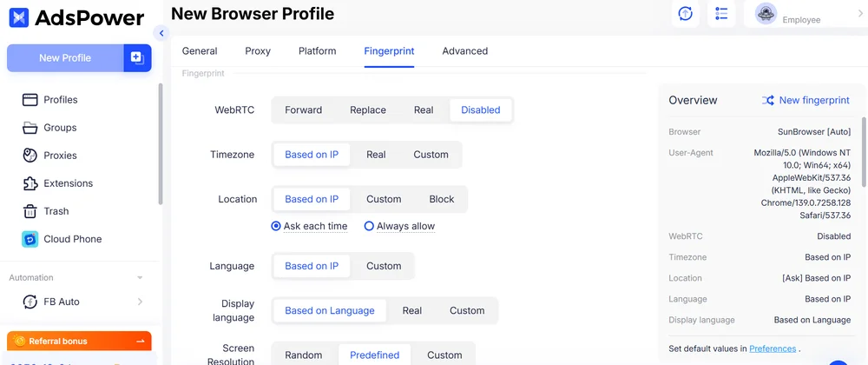Image resolution: width=868 pixels, height=365 pixels.
Task: Click the FB Auto automation icon
Action: click(x=30, y=302)
